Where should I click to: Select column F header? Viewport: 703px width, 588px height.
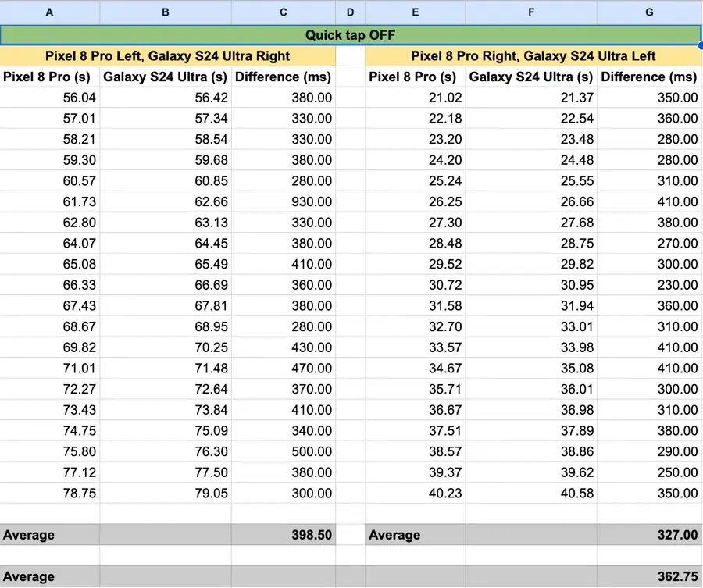coord(531,12)
